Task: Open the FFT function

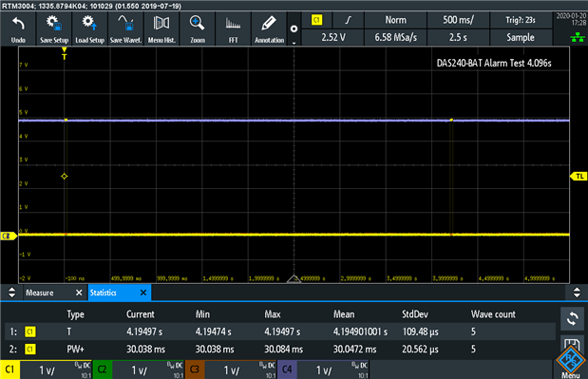Action: tap(234, 29)
